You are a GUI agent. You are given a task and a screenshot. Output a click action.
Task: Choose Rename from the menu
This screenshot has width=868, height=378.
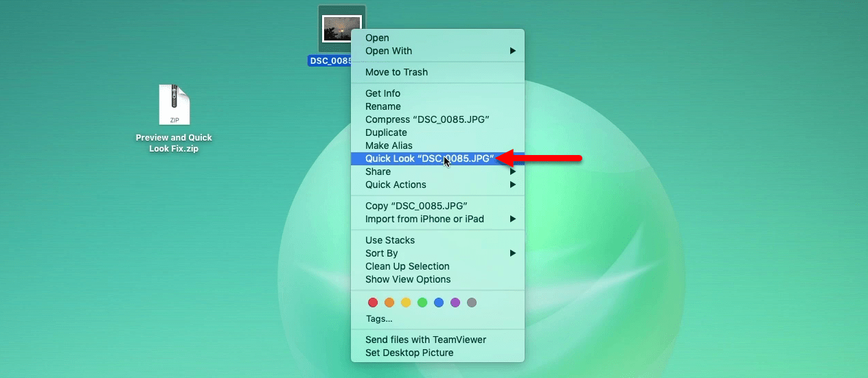click(x=437, y=106)
